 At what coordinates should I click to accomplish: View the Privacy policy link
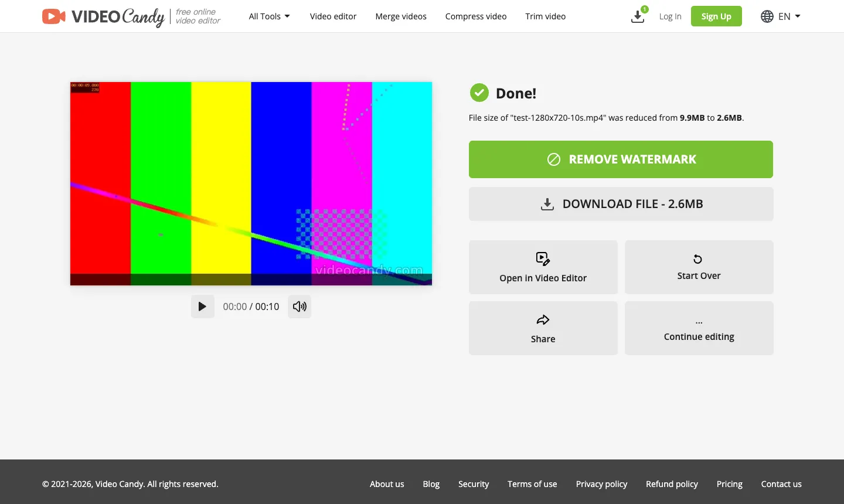601,484
